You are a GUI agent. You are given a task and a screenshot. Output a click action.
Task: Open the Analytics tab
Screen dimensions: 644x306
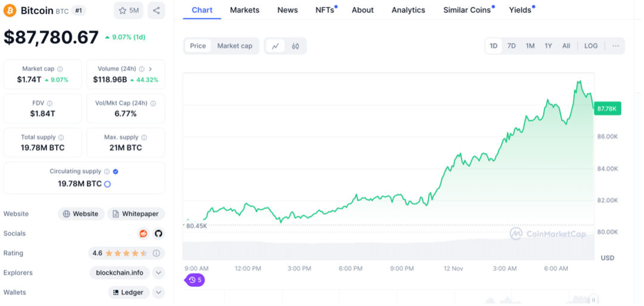[x=408, y=10]
